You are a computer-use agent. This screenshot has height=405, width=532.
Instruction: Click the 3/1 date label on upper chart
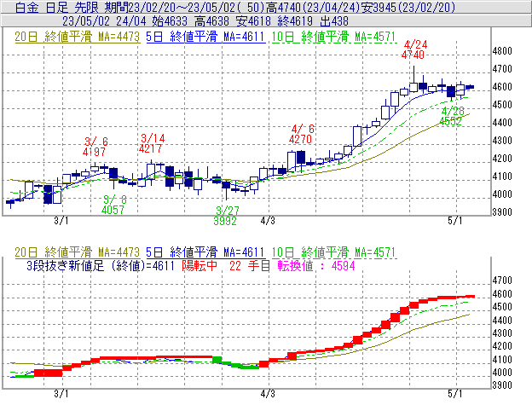(61, 221)
